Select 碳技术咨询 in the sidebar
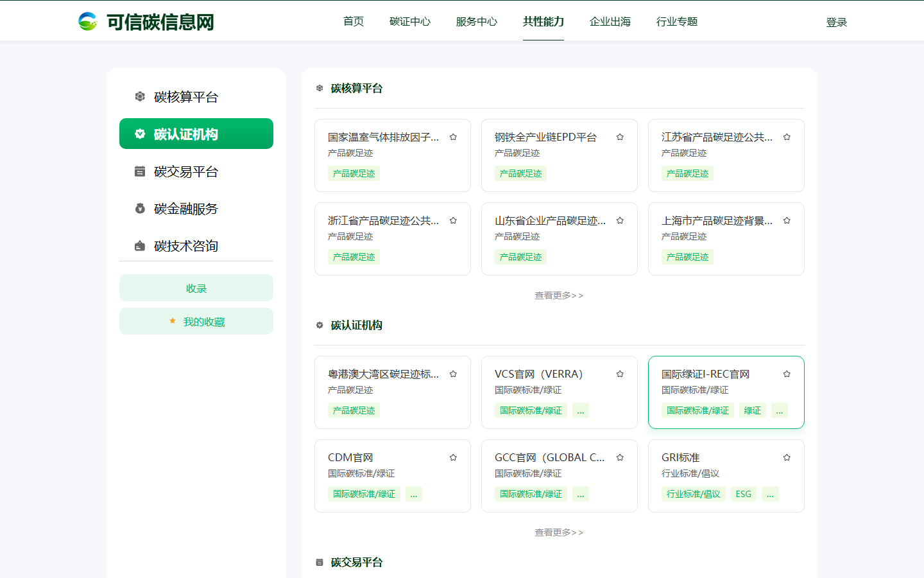 tap(196, 245)
